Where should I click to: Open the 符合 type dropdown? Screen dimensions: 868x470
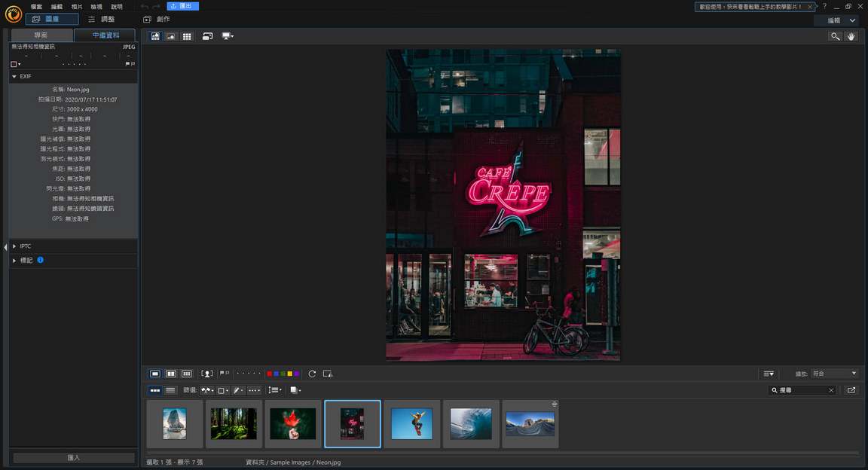[x=833, y=373]
